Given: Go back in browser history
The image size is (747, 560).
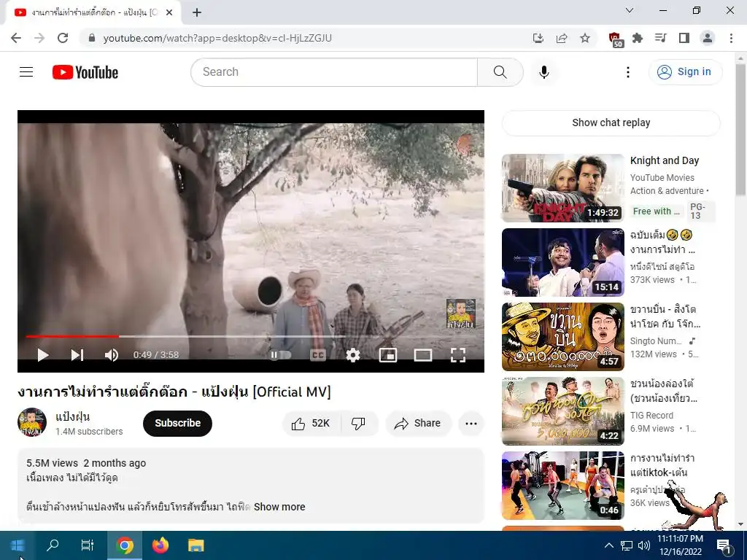Looking at the screenshot, I should 16,38.
